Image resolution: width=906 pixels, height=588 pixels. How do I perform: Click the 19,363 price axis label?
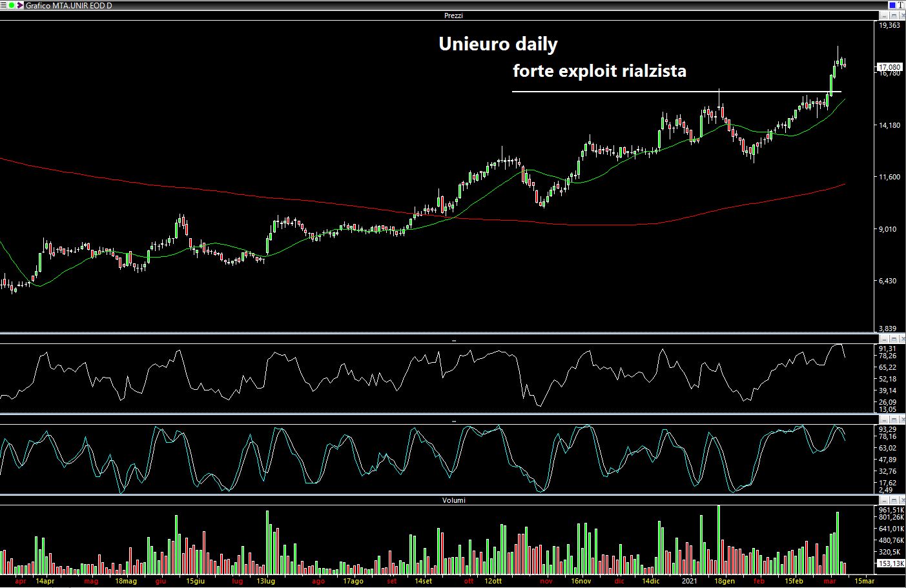click(x=889, y=25)
